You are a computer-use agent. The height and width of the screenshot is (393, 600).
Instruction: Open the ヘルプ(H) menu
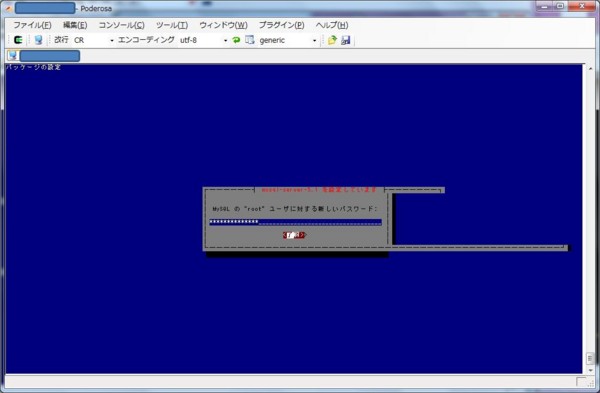(332, 25)
